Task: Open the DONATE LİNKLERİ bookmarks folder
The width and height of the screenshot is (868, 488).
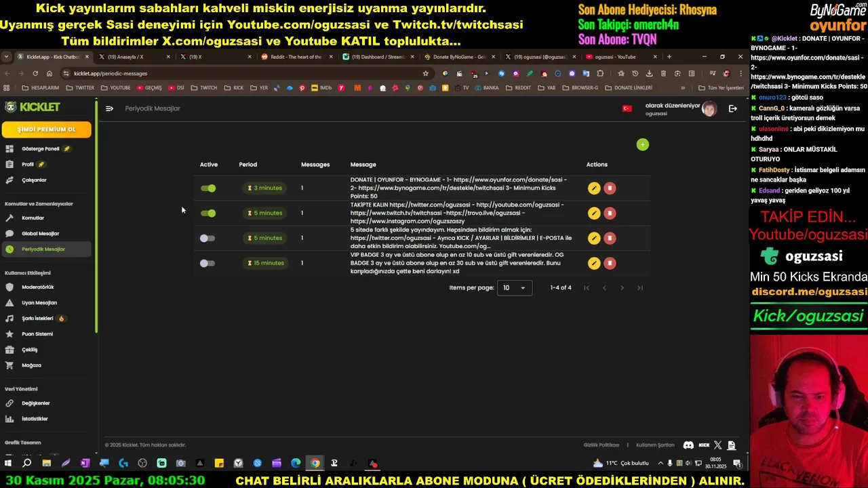Action: coord(629,87)
